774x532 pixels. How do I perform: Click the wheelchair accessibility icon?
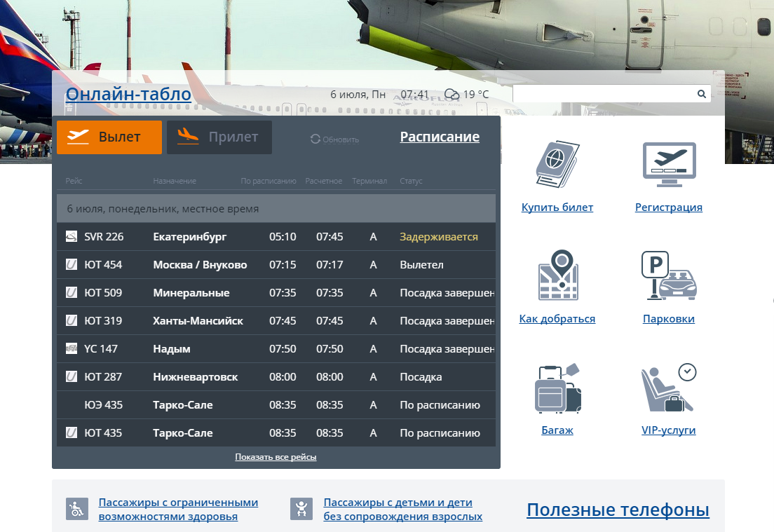pos(76,509)
